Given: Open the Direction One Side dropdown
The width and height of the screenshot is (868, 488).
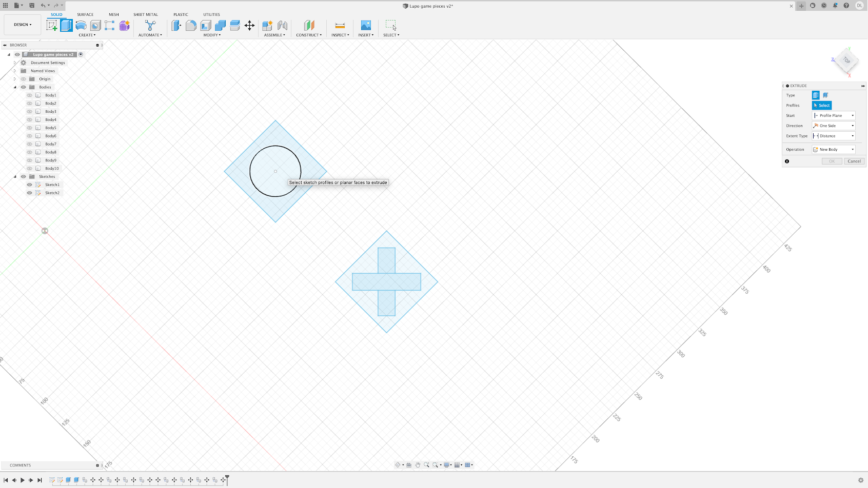Looking at the screenshot, I should [x=834, y=126].
